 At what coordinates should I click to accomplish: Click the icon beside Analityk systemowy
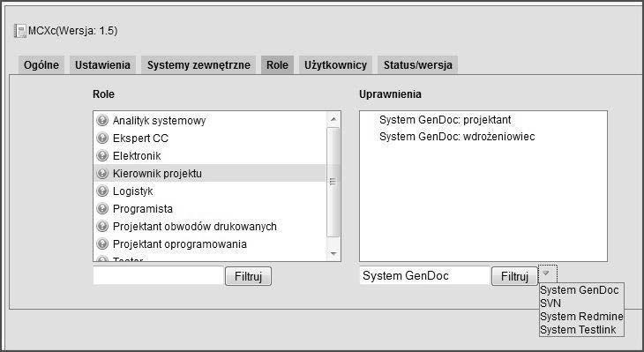click(x=101, y=120)
